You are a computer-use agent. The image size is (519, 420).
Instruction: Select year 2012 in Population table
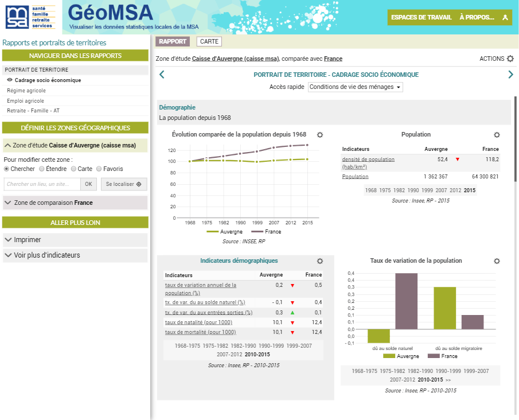point(455,190)
